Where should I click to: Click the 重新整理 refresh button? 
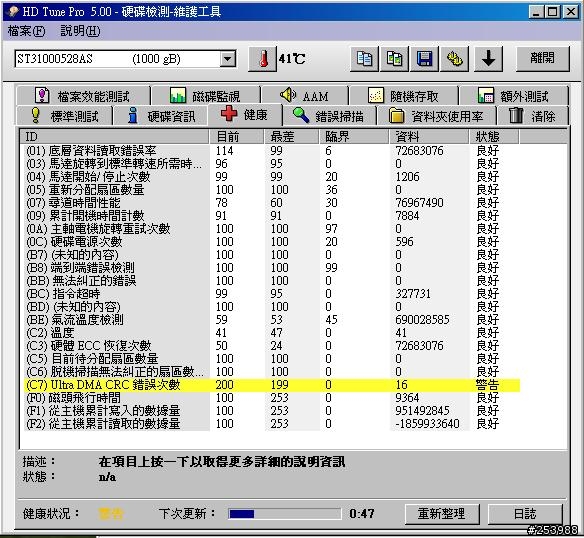pyautogui.click(x=442, y=514)
